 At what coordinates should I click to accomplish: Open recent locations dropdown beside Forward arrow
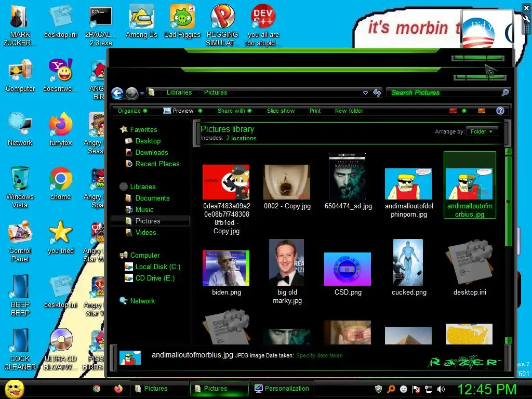coord(142,93)
